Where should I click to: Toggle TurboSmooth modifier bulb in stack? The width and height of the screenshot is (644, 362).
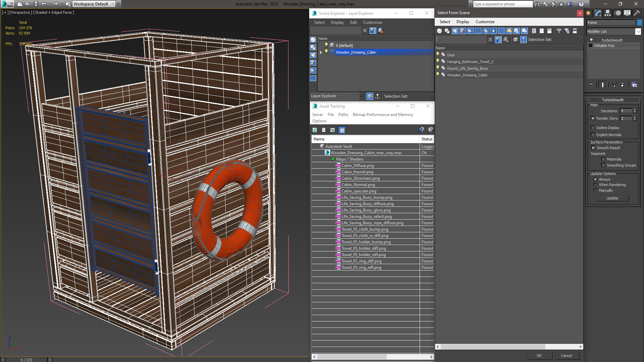[x=591, y=40]
